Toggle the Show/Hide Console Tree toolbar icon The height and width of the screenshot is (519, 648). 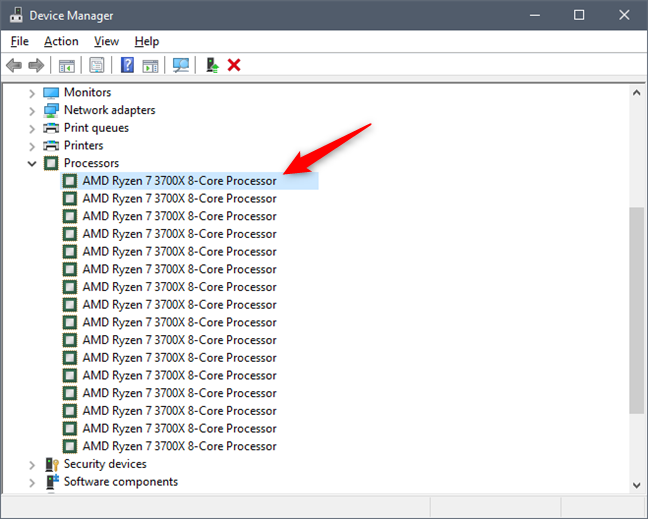(67, 65)
